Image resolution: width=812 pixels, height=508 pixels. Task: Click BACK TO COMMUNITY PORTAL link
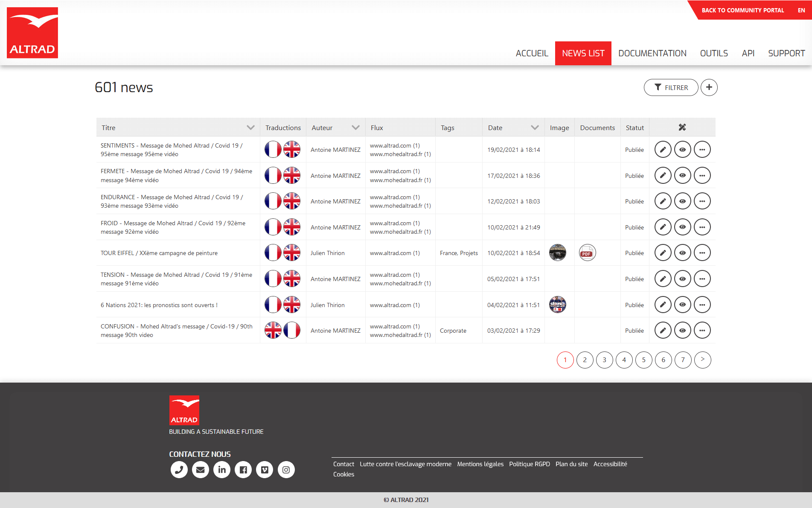(742, 10)
